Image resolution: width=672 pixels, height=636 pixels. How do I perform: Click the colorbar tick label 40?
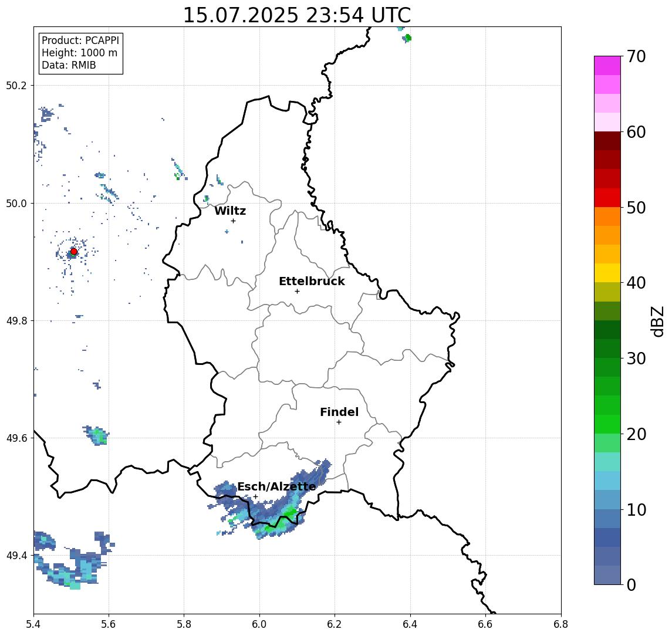(x=636, y=283)
